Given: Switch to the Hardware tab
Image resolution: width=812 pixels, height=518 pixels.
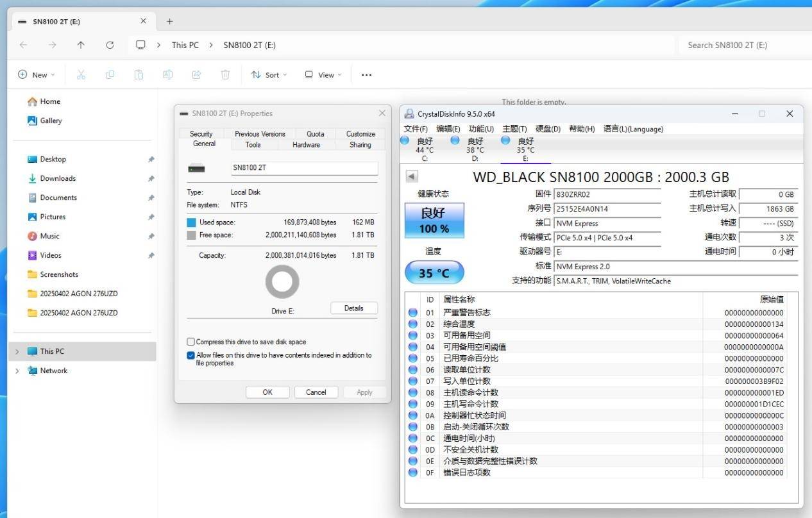Looking at the screenshot, I should click(x=306, y=145).
